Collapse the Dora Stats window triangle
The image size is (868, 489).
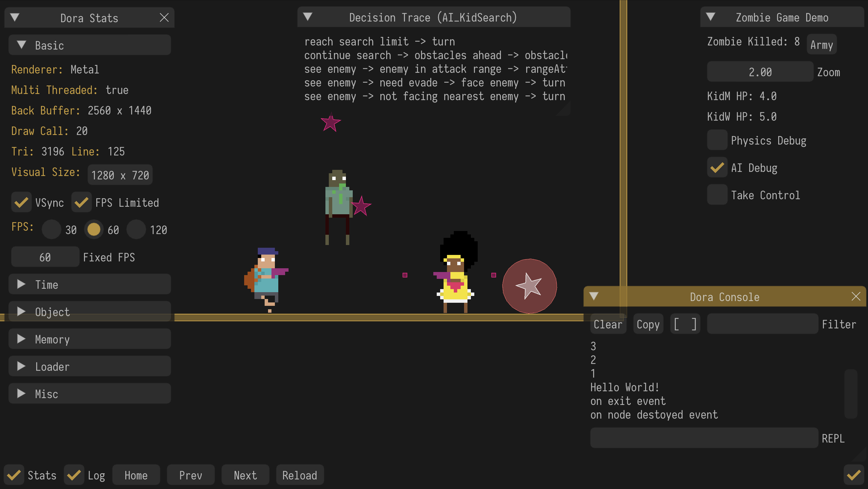tap(15, 17)
